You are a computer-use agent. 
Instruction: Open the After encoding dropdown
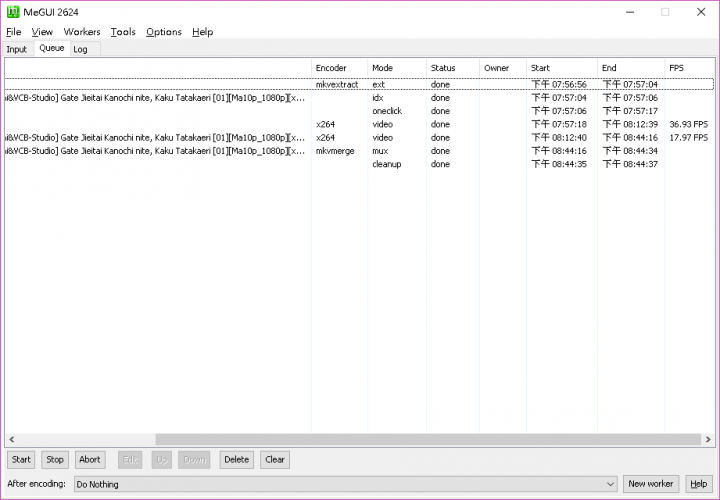click(x=345, y=484)
